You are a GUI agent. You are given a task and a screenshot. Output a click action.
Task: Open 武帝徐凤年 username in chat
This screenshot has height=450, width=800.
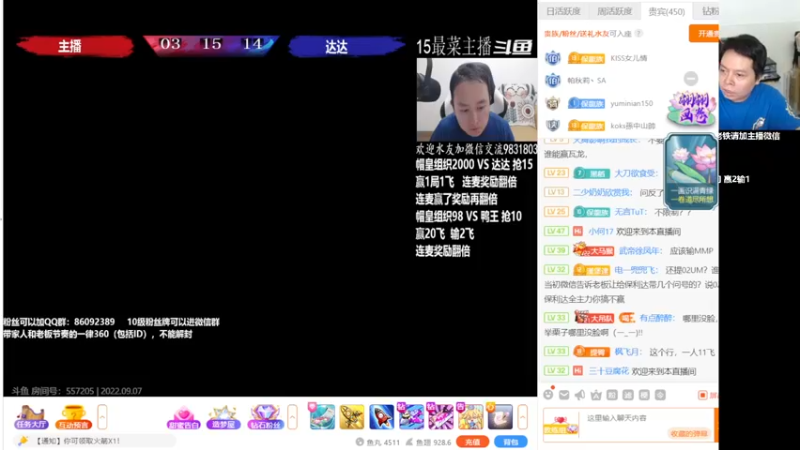click(640, 251)
